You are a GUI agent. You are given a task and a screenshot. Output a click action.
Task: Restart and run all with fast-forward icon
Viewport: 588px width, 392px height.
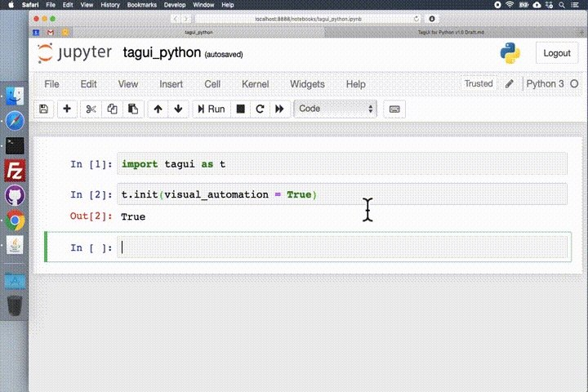coord(280,109)
